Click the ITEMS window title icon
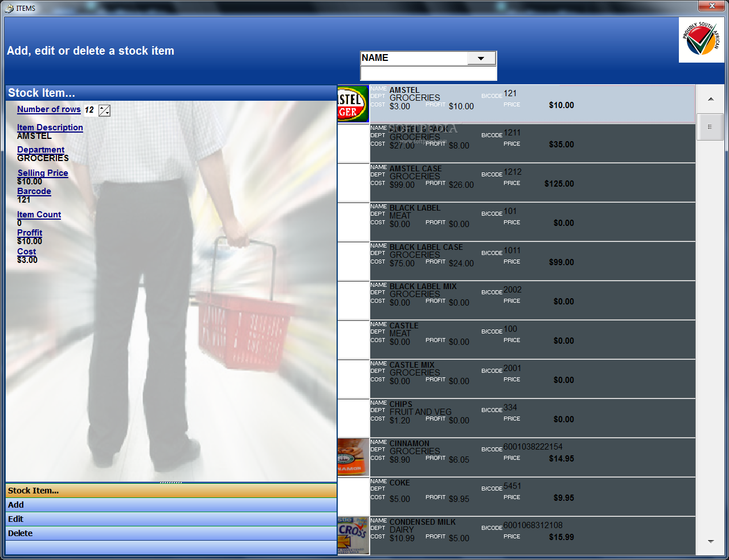Screen dimensions: 729x560 tap(10, 8)
